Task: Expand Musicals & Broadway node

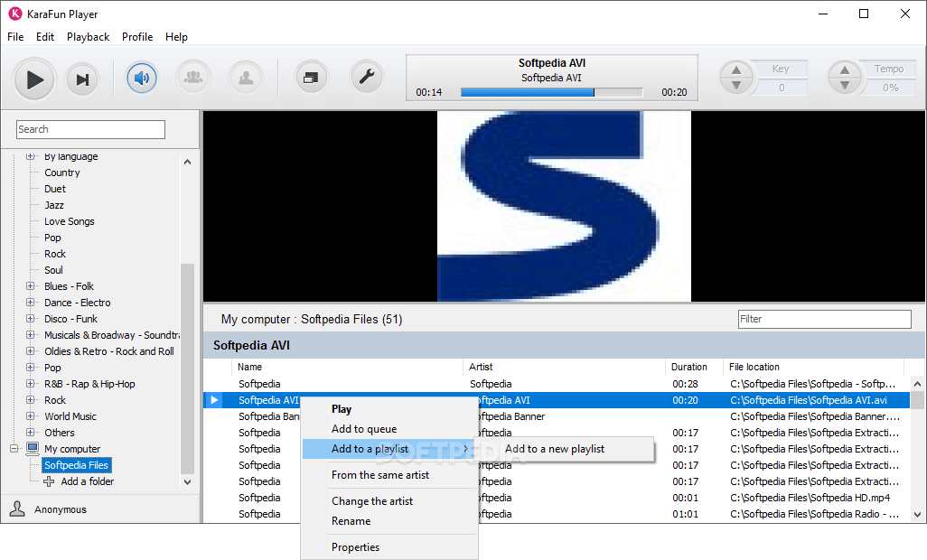Action: coord(31,335)
